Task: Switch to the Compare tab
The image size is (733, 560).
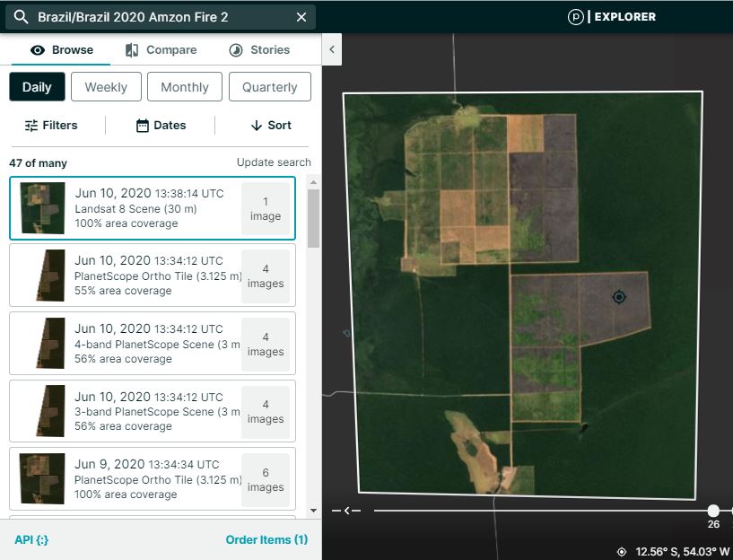Action: 161,49
